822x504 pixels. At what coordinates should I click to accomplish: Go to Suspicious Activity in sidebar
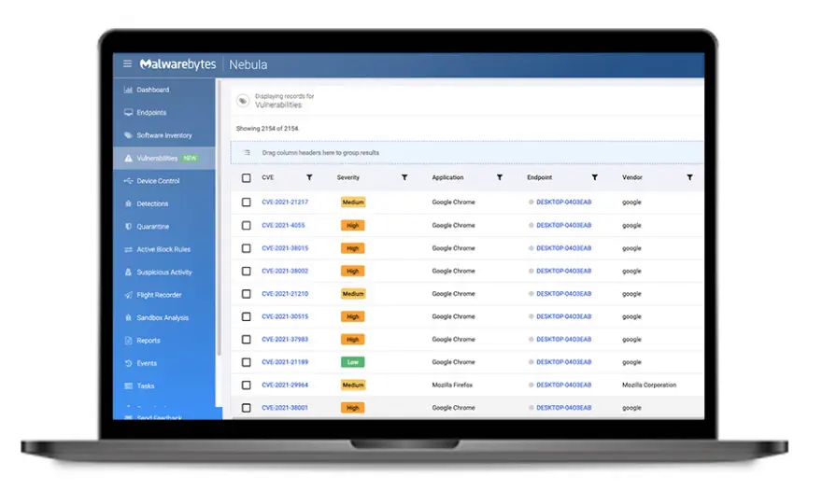(163, 273)
